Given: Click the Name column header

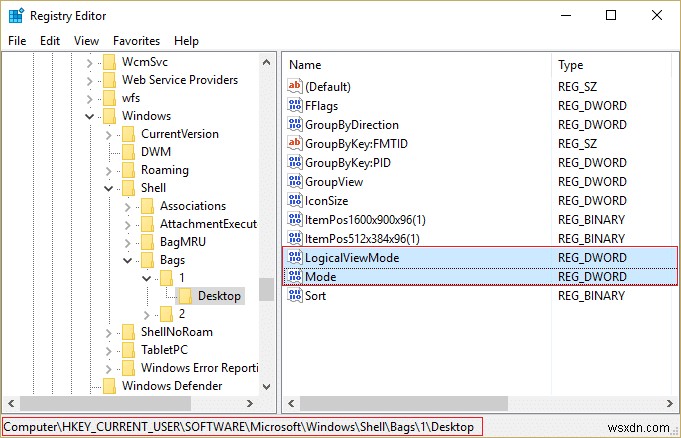Looking at the screenshot, I should coord(305,64).
